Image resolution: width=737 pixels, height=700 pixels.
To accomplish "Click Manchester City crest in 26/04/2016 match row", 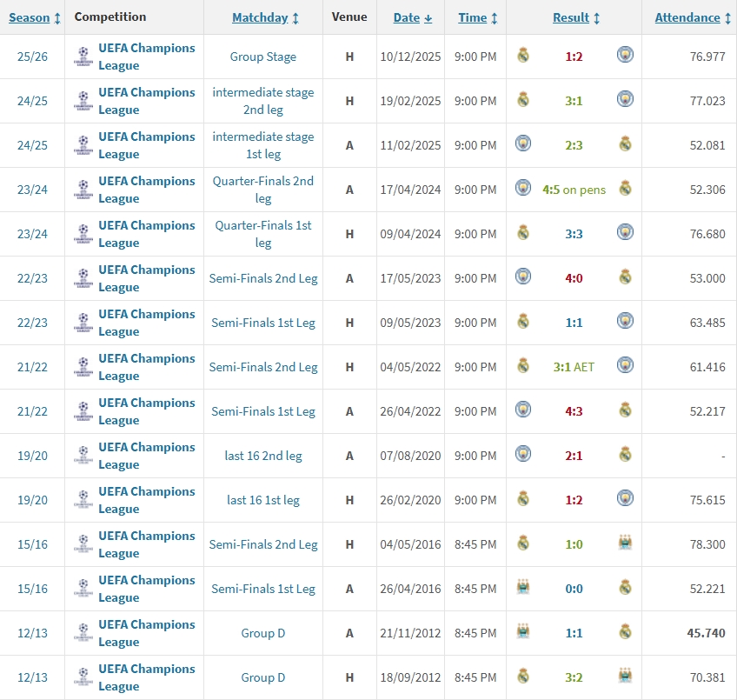I will point(522,588).
